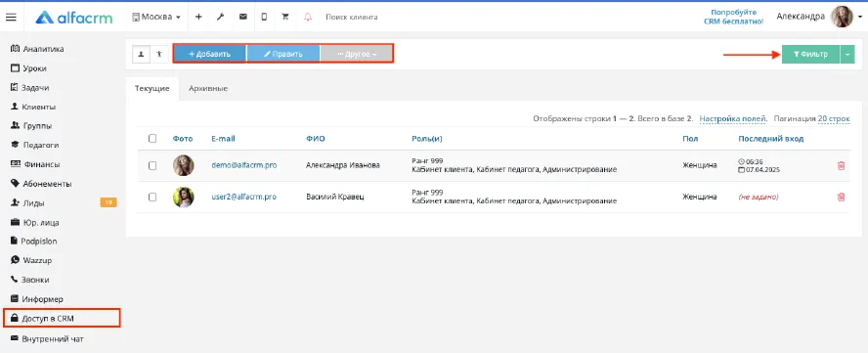Click the Александра username in header
Screen dimensions: 868x353
[801, 17]
